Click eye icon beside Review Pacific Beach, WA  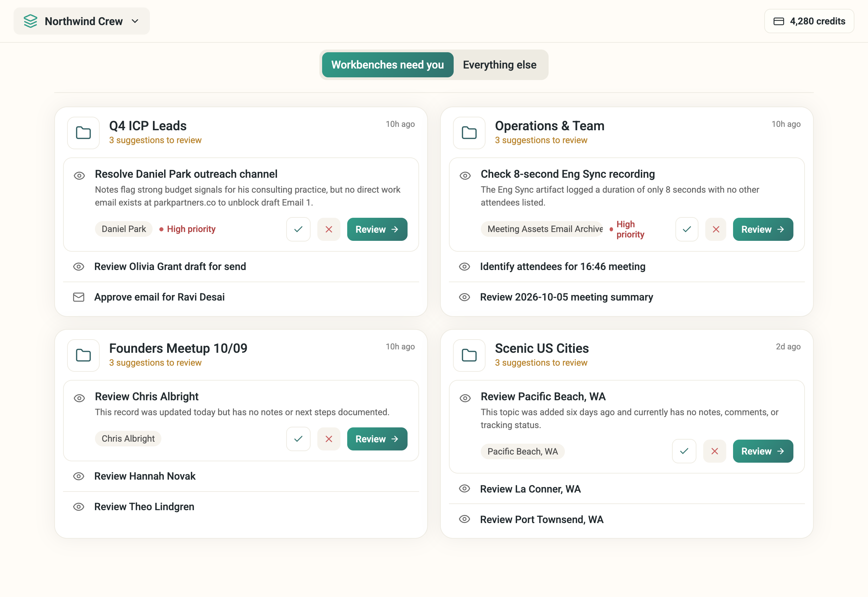click(465, 398)
